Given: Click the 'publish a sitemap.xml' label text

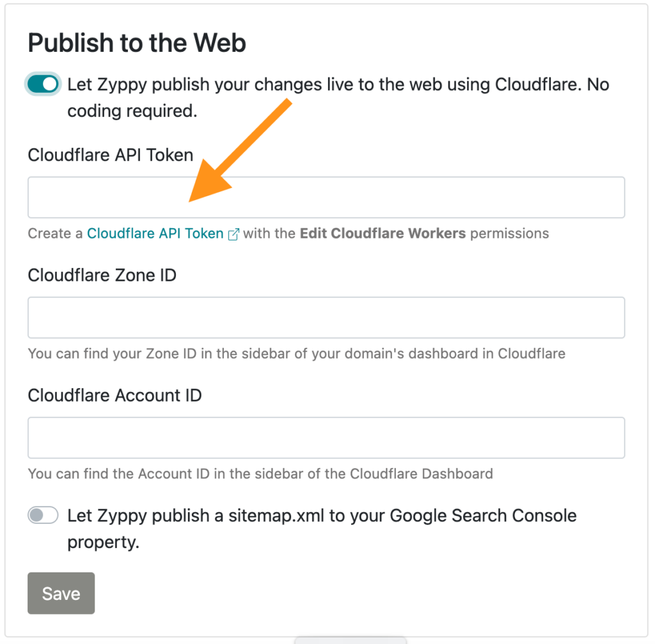Looking at the screenshot, I should [322, 529].
